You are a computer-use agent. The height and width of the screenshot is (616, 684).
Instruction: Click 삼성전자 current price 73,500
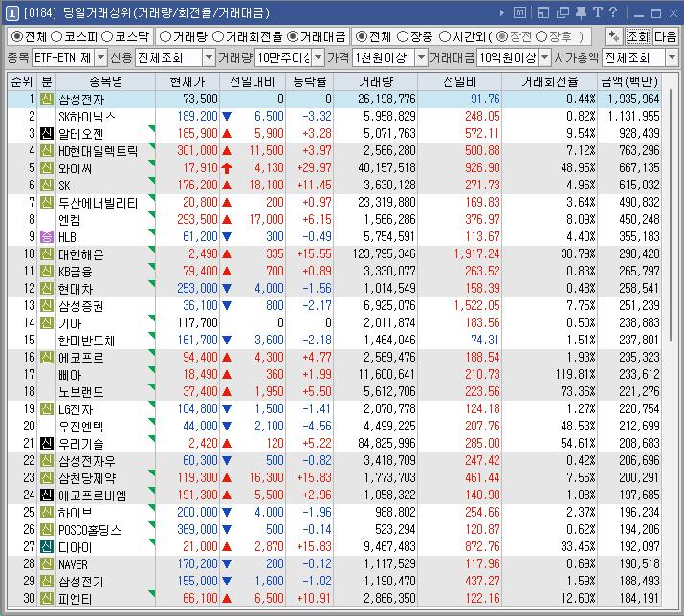click(x=200, y=99)
